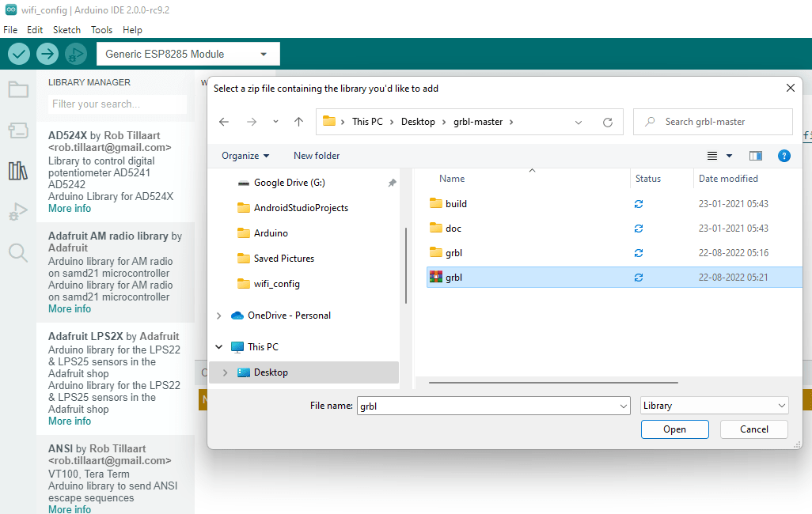The height and width of the screenshot is (514, 812).
Task: Expand the address bar history dropdown
Action: (579, 122)
